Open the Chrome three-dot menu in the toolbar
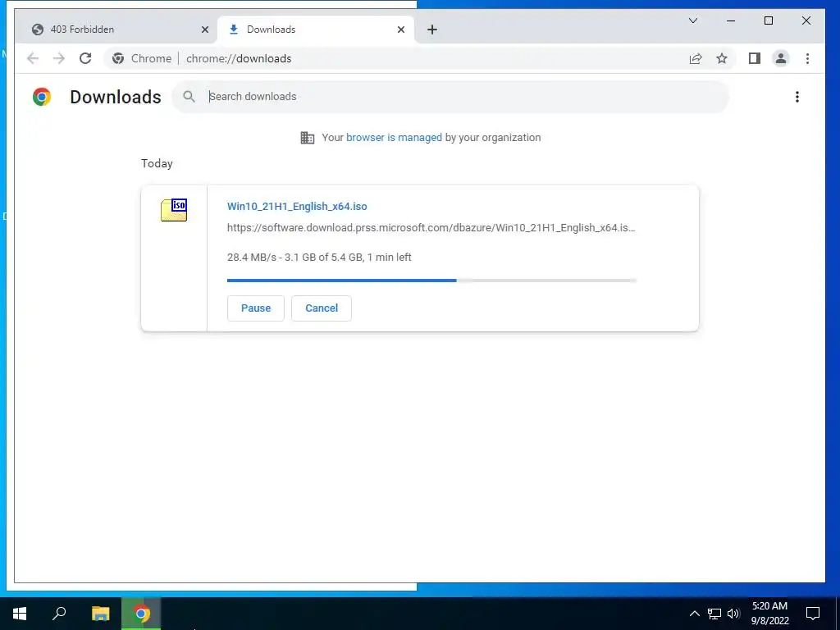The width and height of the screenshot is (840, 630). point(807,58)
